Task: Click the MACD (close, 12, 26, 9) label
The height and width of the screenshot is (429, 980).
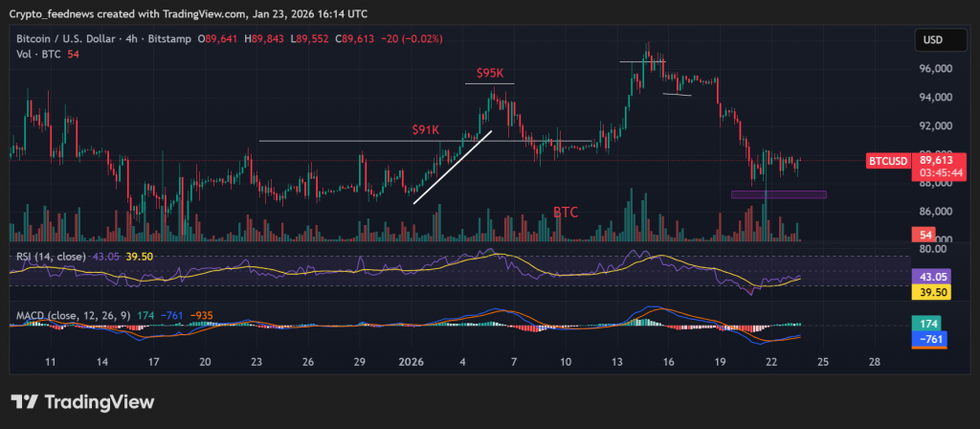Action: click(x=73, y=316)
